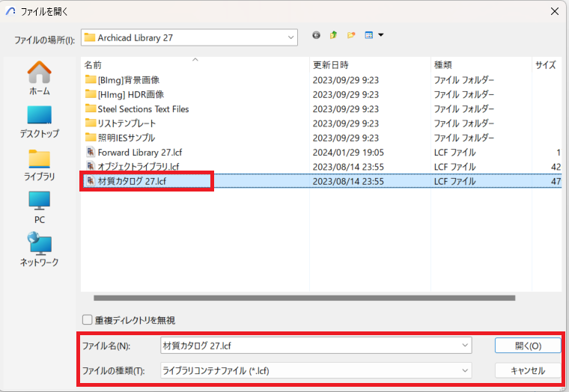Click the 照明IESサンプル date cell
Viewport: 569px width, 392px height.
click(x=346, y=138)
